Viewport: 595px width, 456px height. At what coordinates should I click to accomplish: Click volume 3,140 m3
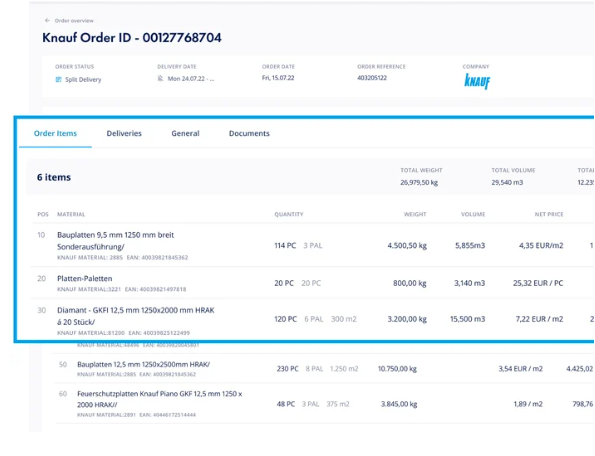[x=470, y=283]
